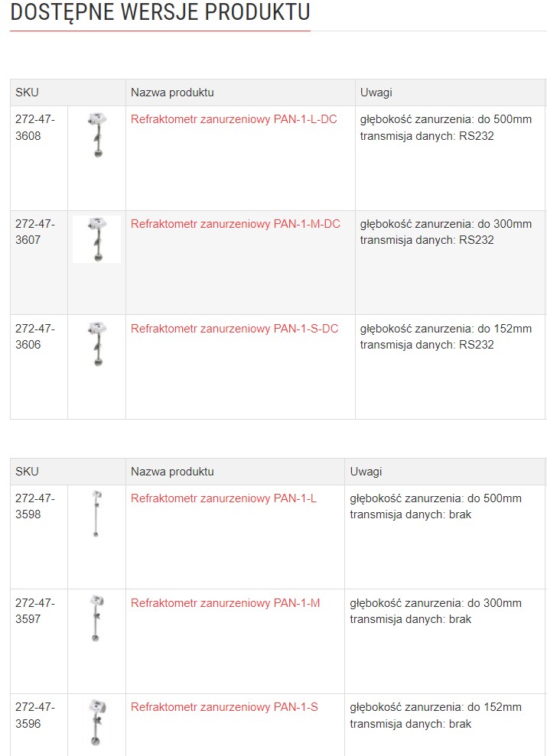Click the second table's Uwagi column header
547x756 pixels.
click(366, 472)
